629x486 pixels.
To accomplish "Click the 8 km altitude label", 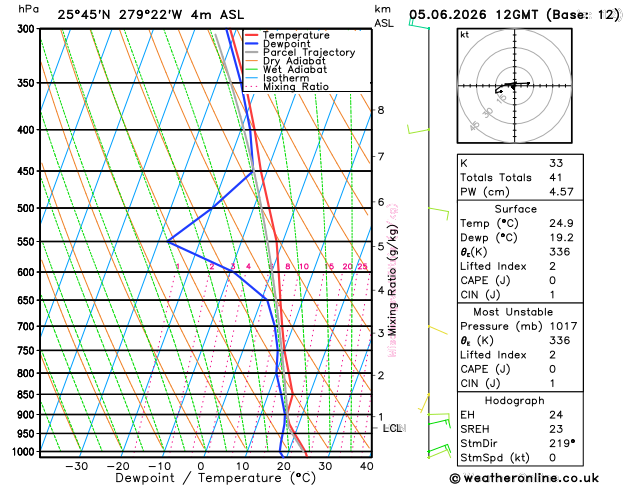I will (381, 110).
